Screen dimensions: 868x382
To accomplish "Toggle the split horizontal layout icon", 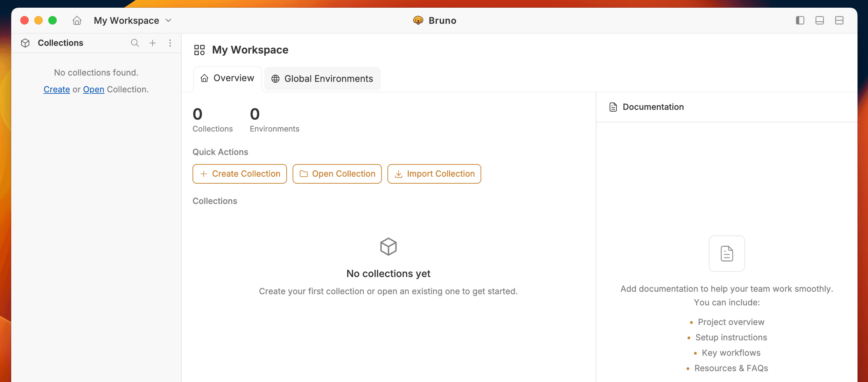I will pos(839,21).
